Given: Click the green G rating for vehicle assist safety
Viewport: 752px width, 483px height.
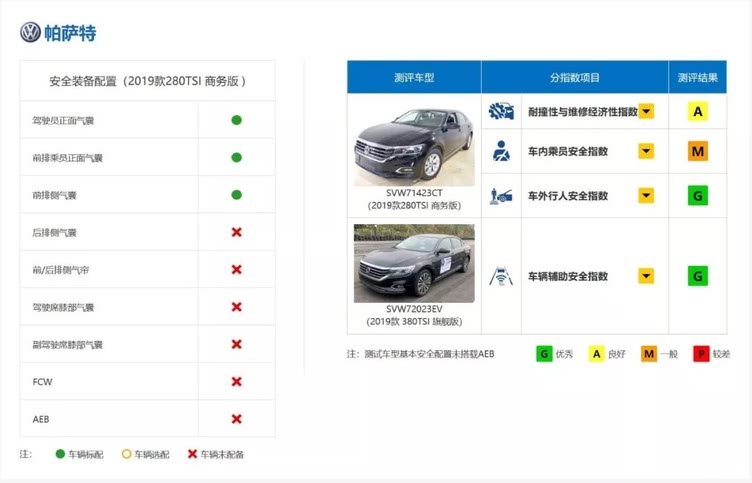Looking at the screenshot, I should (x=698, y=276).
